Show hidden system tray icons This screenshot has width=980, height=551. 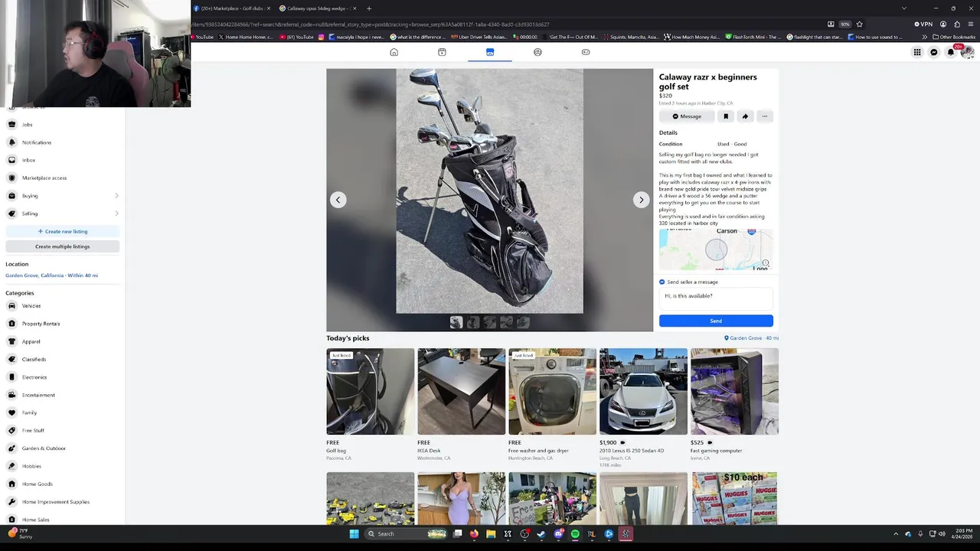pyautogui.click(x=896, y=534)
